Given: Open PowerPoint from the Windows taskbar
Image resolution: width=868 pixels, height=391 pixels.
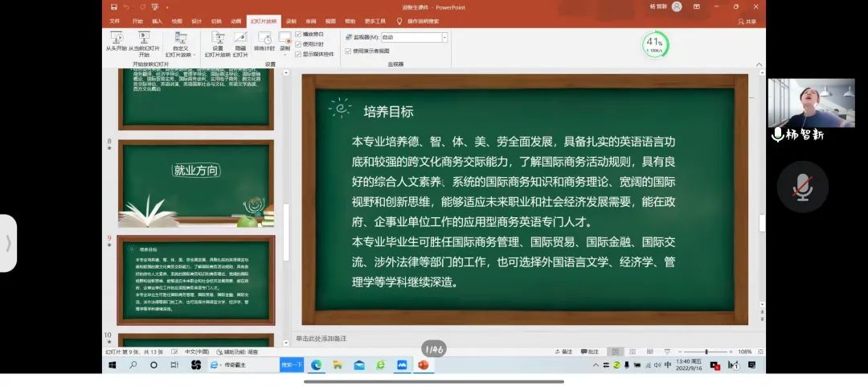Looking at the screenshot, I should coord(423,365).
